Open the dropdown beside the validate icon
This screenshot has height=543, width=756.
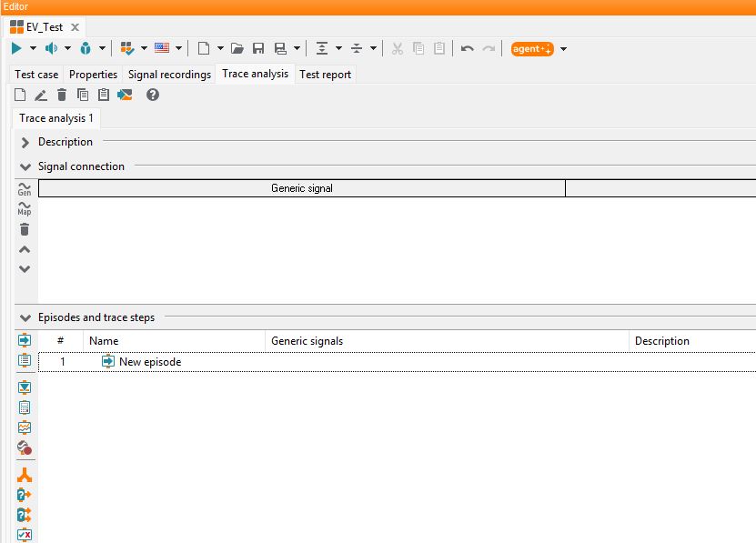coord(144,48)
